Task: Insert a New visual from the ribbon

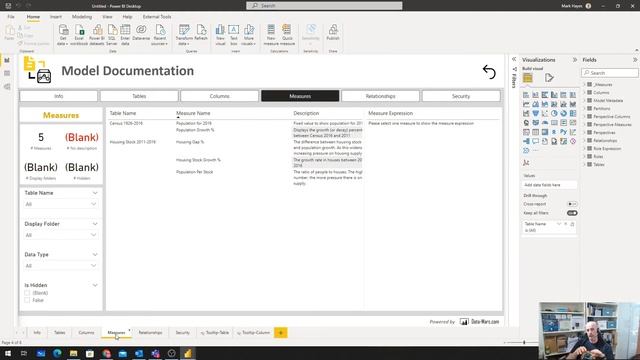Action: click(220, 35)
